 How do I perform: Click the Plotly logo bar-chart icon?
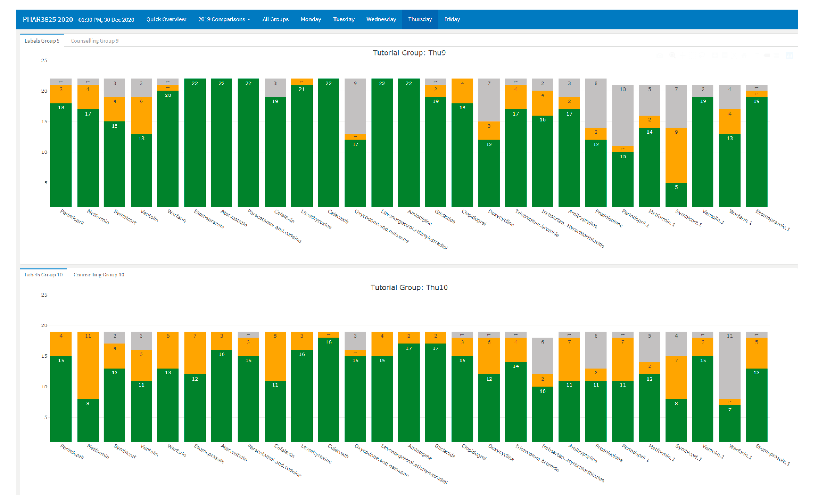789,55
